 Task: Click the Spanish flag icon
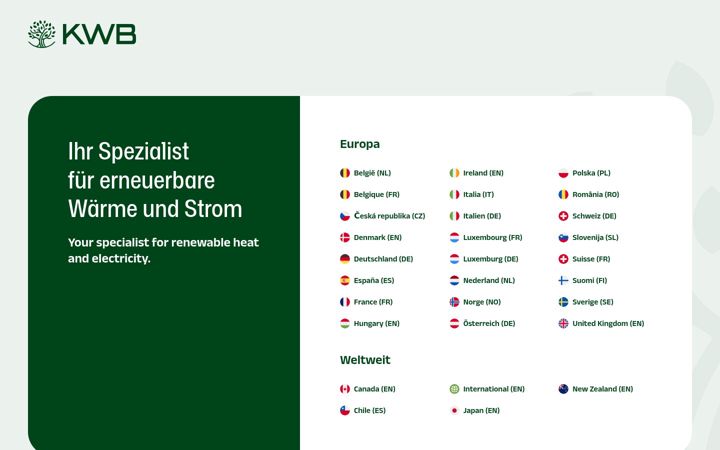point(345,281)
